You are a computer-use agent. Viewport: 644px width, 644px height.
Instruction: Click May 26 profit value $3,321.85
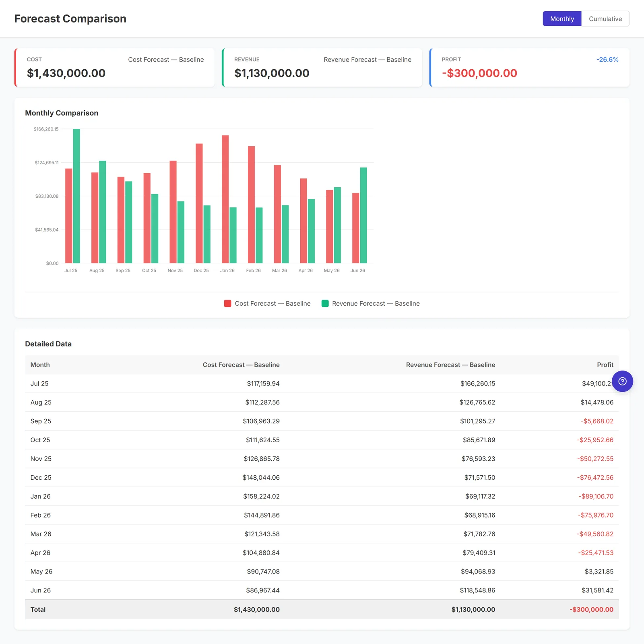click(x=599, y=572)
